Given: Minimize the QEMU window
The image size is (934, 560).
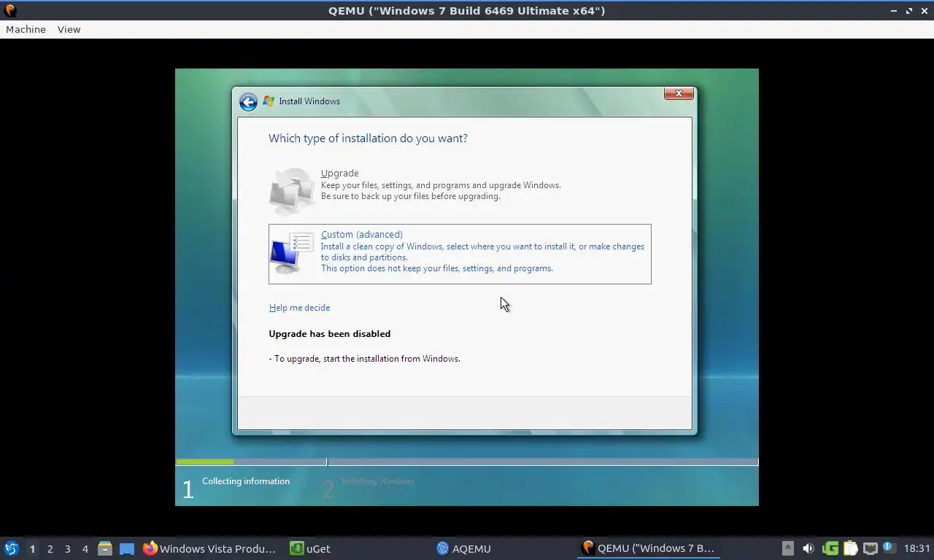Looking at the screenshot, I should click(894, 11).
